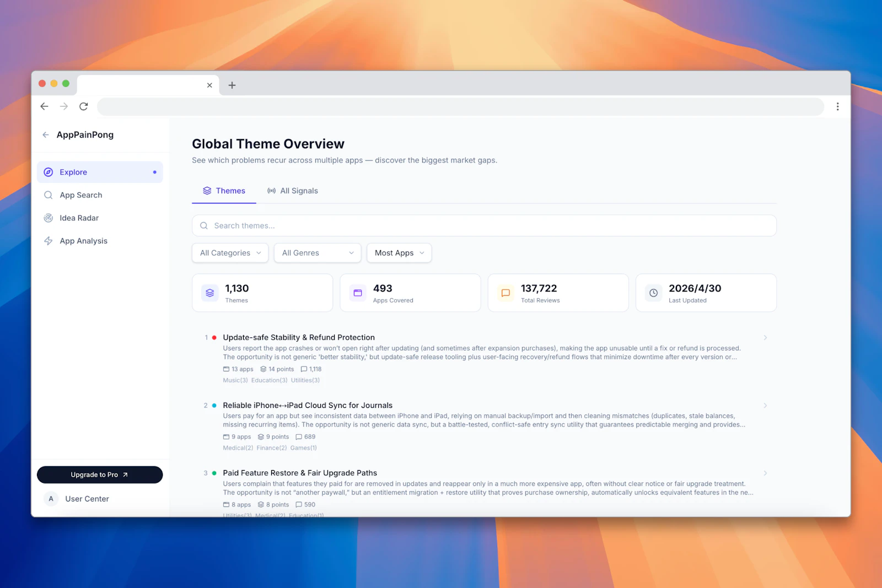The height and width of the screenshot is (588, 882).
Task: Reload the page with refresh icon
Action: point(84,106)
